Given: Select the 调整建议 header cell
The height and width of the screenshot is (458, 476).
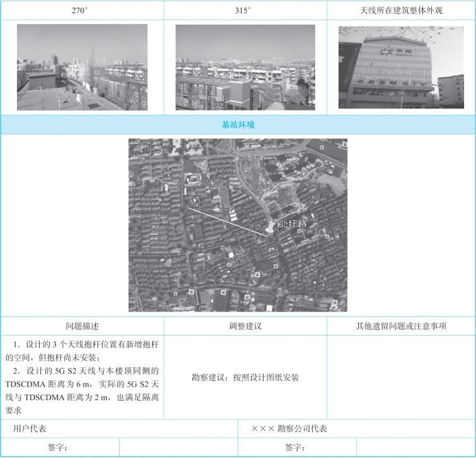Looking at the screenshot, I should (x=245, y=326).
